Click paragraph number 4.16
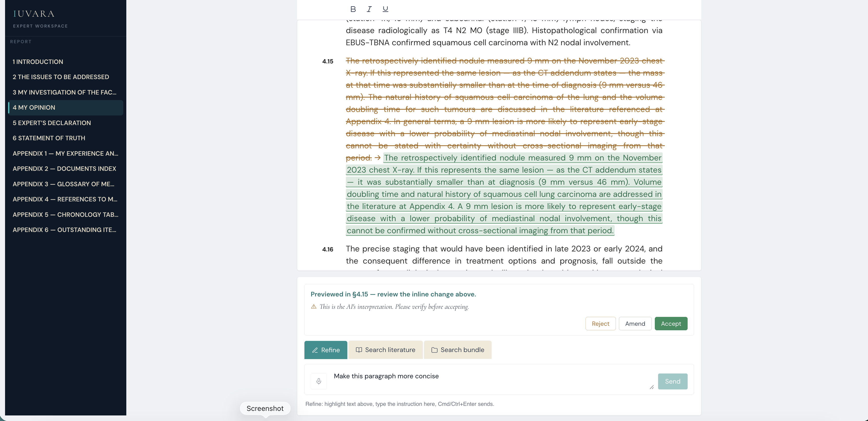This screenshot has height=421, width=868. pyautogui.click(x=328, y=249)
